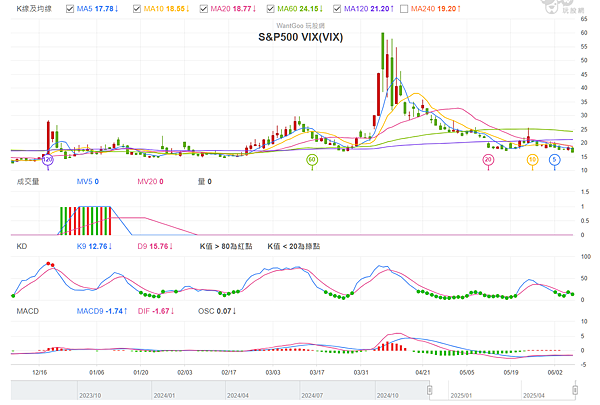This screenshot has width=600, height=405.
Task: Click the MA5 17.78 label
Action: pyautogui.click(x=98, y=9)
